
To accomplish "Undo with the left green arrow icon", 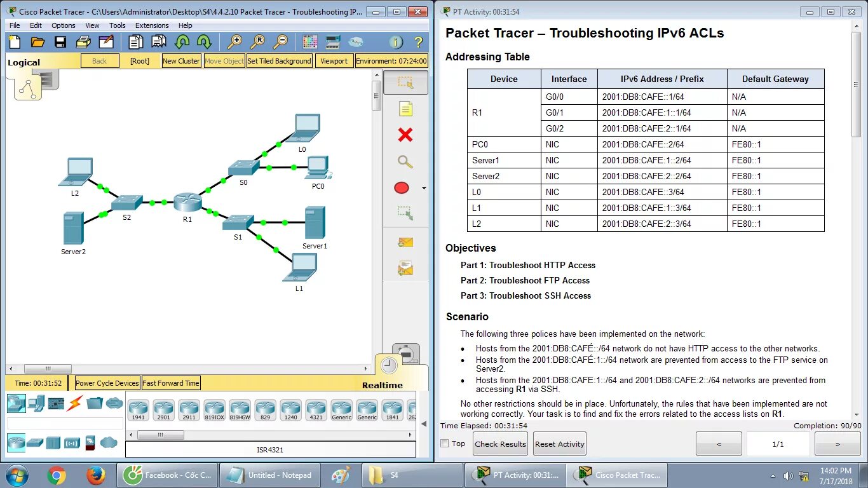I will coord(182,43).
